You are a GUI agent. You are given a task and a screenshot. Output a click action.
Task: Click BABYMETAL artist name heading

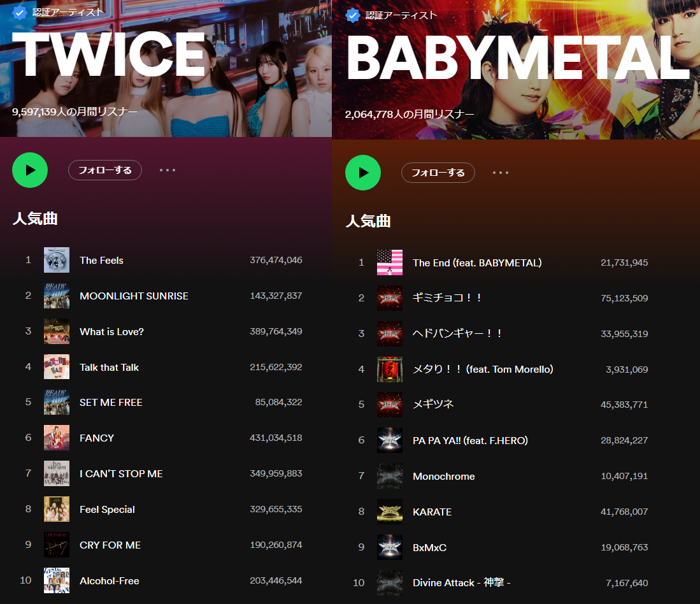518,58
